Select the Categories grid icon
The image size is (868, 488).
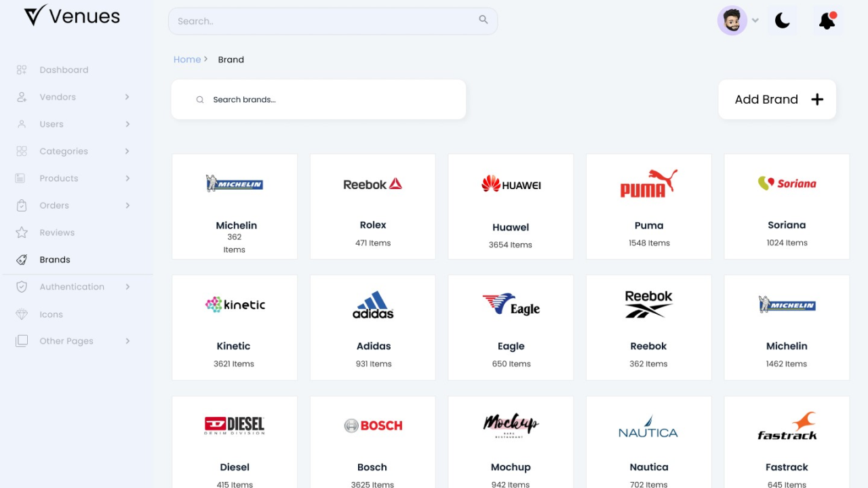(x=22, y=151)
